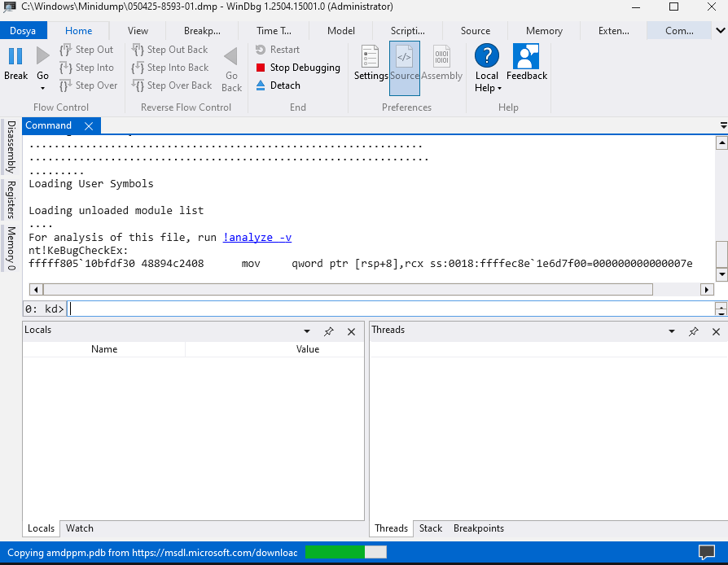Switch to the Memory ribbon tab
The height and width of the screenshot is (565, 728).
click(x=544, y=31)
